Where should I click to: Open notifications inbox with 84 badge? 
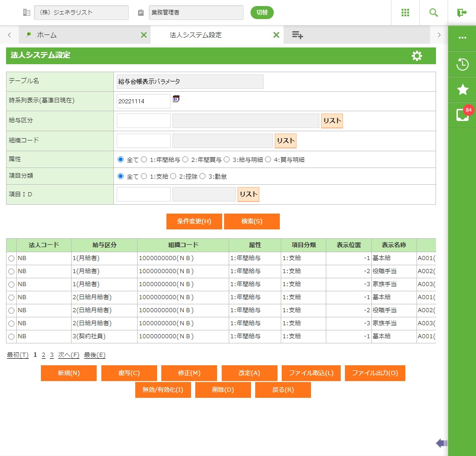462,115
